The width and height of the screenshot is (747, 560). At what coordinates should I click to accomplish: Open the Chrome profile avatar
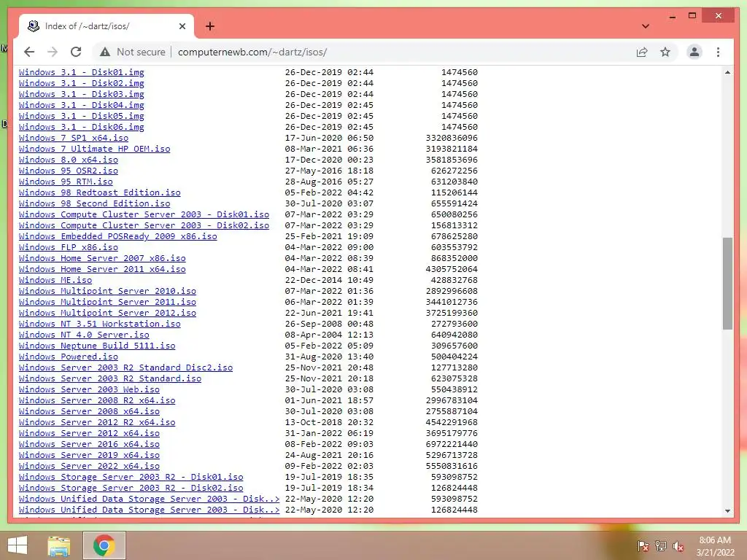pos(694,52)
